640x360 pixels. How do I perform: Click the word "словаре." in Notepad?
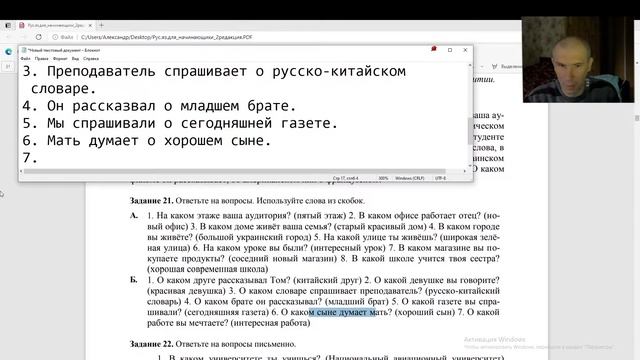coord(63,89)
